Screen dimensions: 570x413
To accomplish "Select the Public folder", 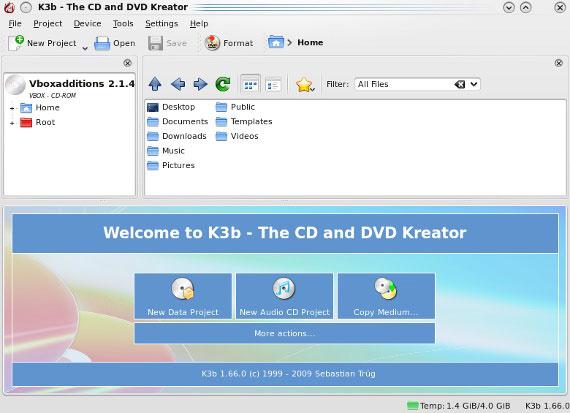I will point(235,107).
